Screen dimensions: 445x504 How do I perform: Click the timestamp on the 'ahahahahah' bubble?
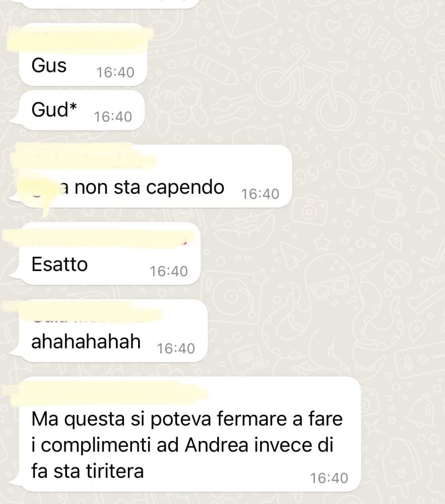[176, 349]
